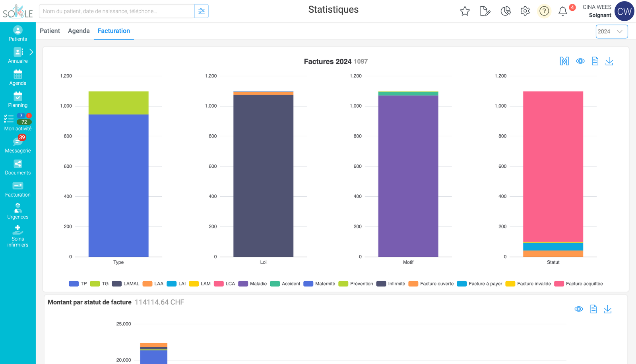Click the Solle logo
Image resolution: width=636 pixels, height=364 pixels.
pyautogui.click(x=18, y=11)
